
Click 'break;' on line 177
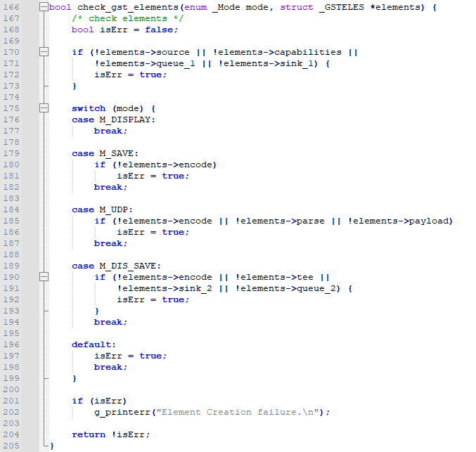tap(111, 131)
